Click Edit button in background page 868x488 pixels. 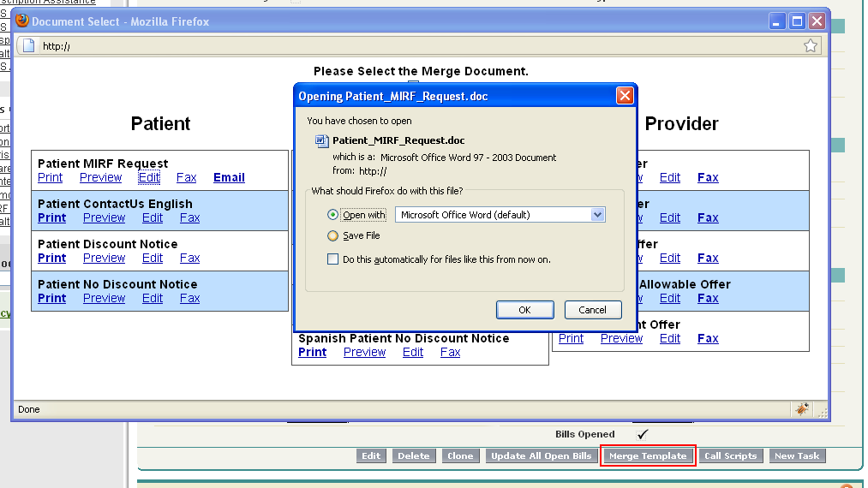pos(371,456)
